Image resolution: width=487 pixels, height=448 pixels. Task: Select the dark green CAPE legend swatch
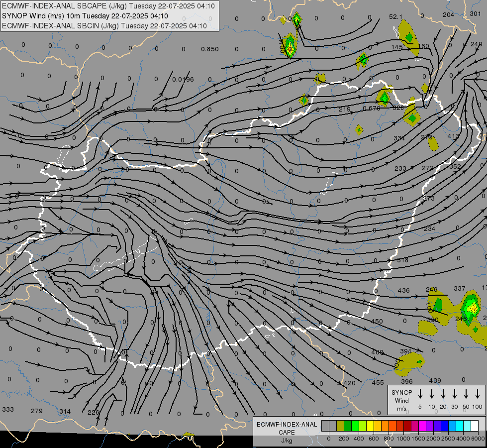point(348,426)
